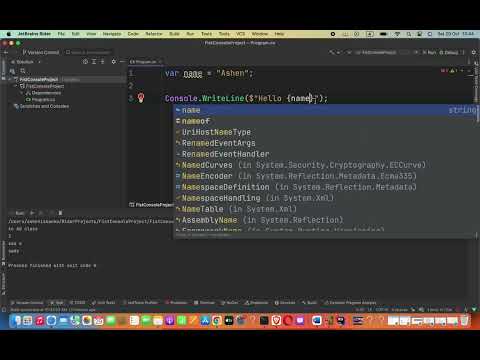Open App Store in the Dock
This screenshot has width=480, height=360.
click(x=205, y=321)
